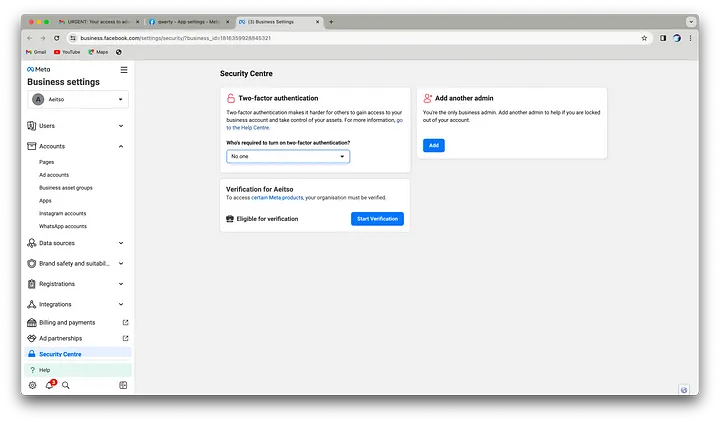Follow the 'go to the Help Centre' link

click(x=315, y=124)
